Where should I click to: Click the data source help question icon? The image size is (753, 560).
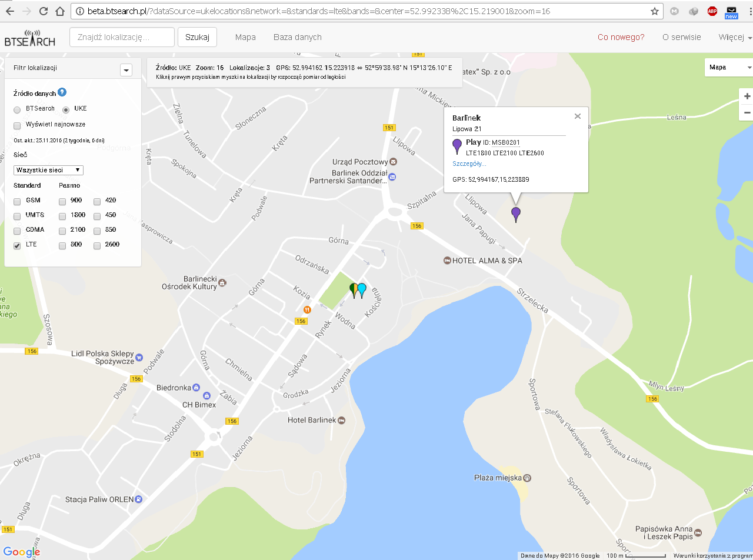pos(62,92)
